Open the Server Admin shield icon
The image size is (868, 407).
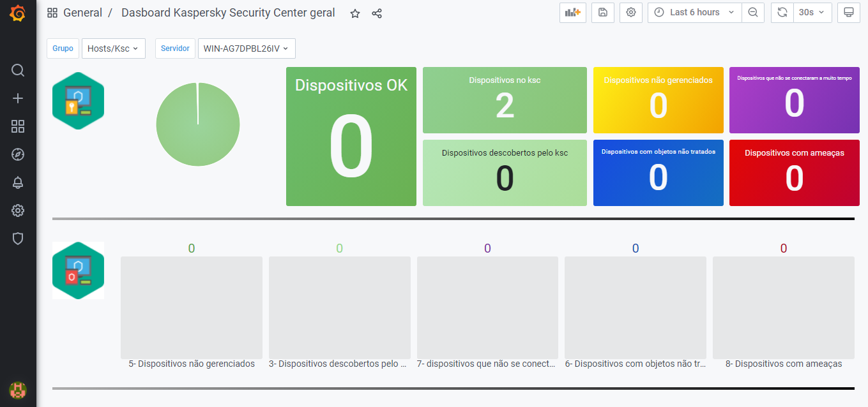tap(18, 239)
